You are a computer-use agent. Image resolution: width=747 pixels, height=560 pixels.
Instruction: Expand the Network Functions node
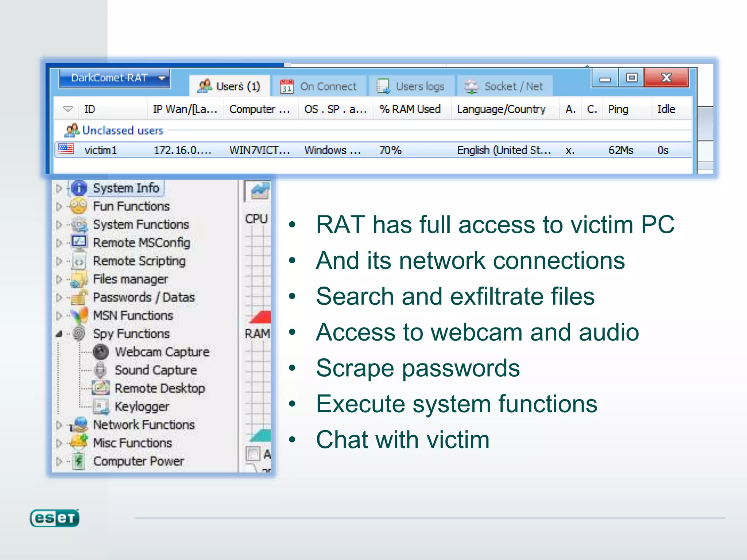point(59,425)
